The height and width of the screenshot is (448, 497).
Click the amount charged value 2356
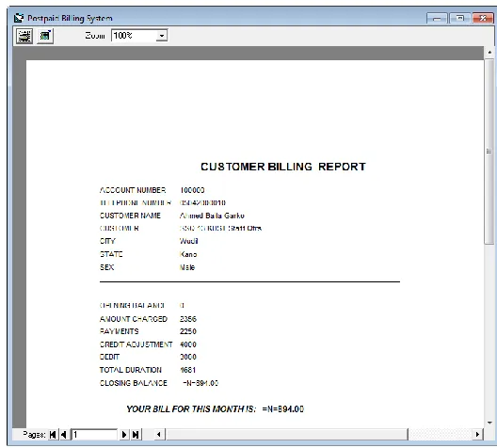[188, 319]
